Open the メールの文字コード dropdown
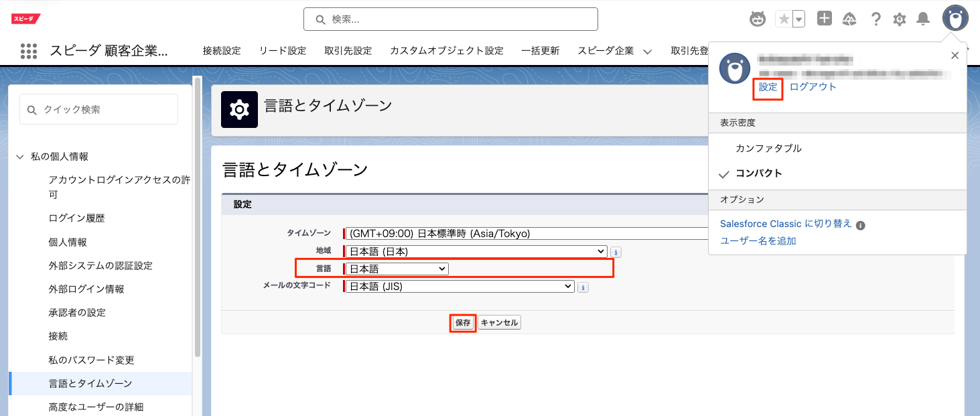 pyautogui.click(x=460, y=286)
